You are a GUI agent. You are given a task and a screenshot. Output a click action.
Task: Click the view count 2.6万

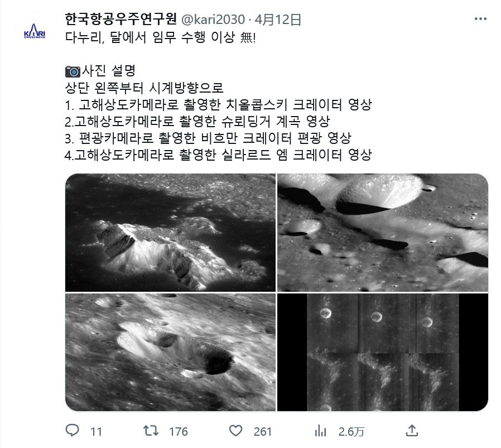point(351,432)
